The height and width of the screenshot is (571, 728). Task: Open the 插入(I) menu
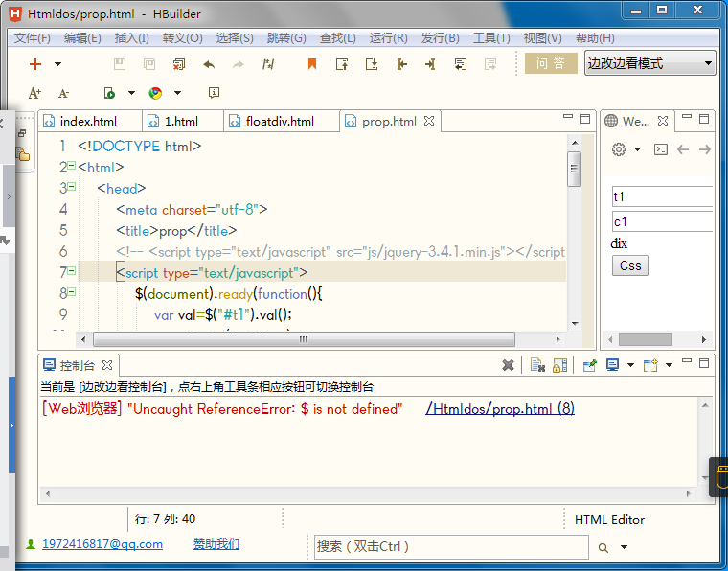(132, 38)
